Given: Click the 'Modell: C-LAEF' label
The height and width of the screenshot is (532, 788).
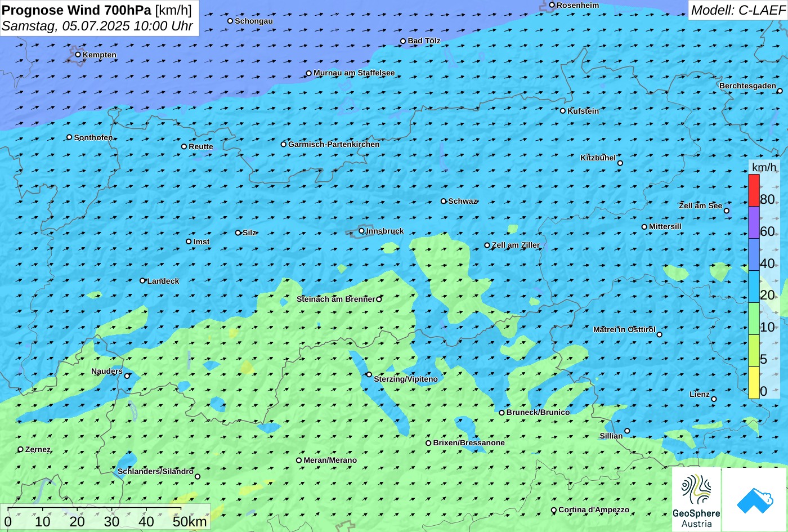Looking at the screenshot, I should point(737,10).
